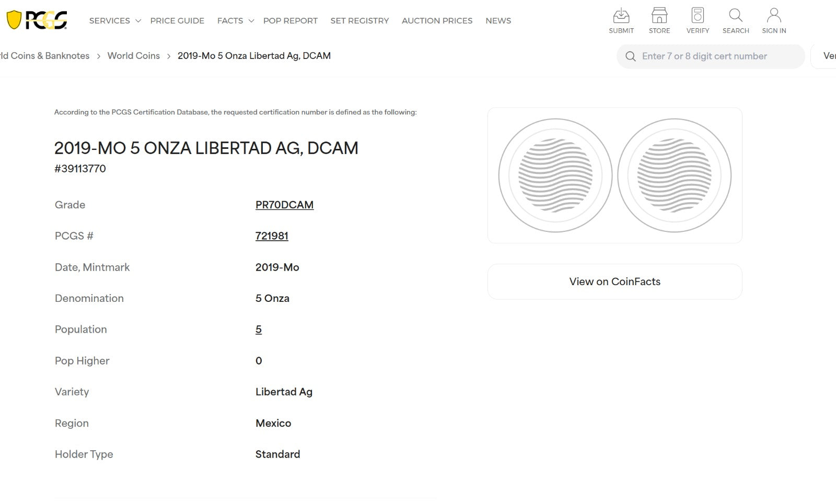The width and height of the screenshot is (836, 504).
Task: Click the left coin placeholder image
Action: click(x=555, y=175)
